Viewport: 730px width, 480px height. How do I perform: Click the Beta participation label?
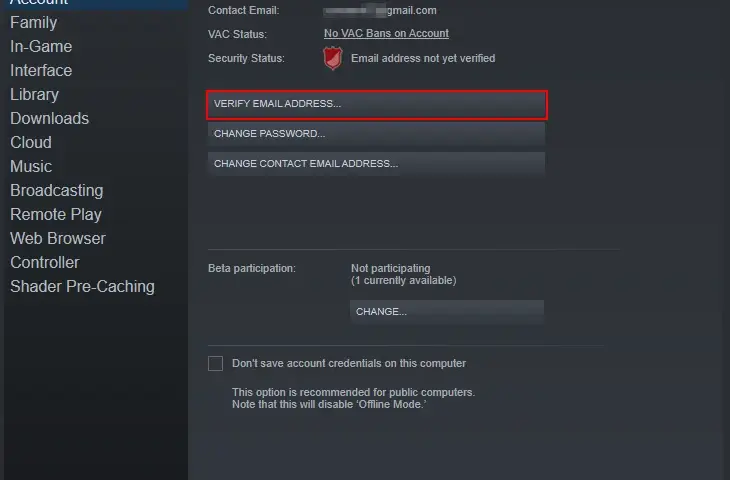(x=252, y=268)
